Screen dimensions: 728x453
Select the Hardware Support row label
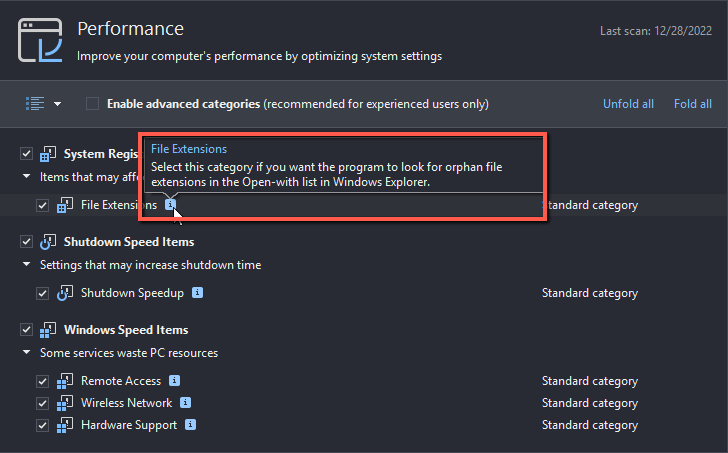pos(129,425)
